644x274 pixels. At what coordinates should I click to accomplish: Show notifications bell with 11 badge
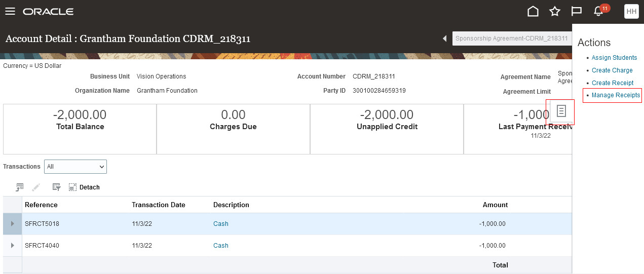pyautogui.click(x=598, y=11)
